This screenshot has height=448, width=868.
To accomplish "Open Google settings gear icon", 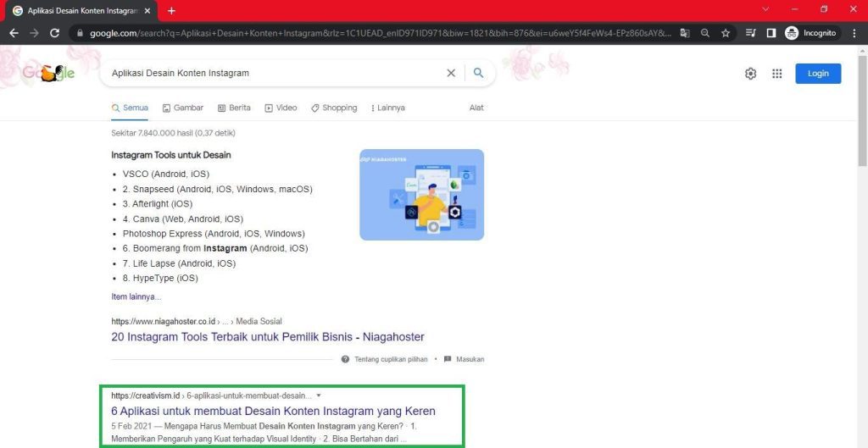I will (x=751, y=74).
